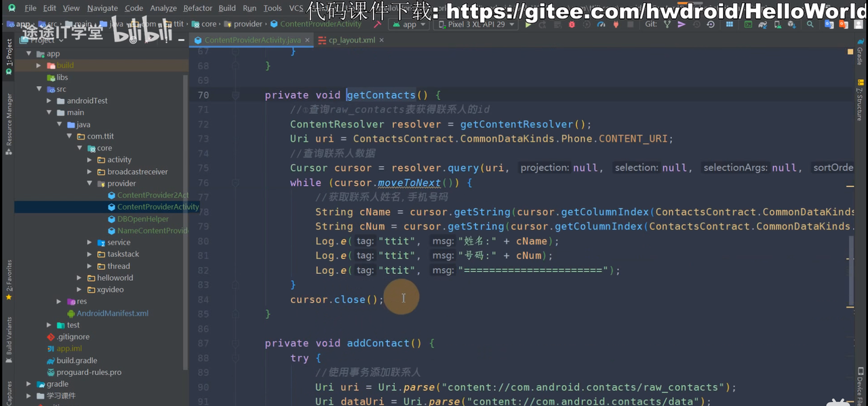Open the Z: Structure side tab
Screen dimensions: 868x406
(x=860, y=100)
